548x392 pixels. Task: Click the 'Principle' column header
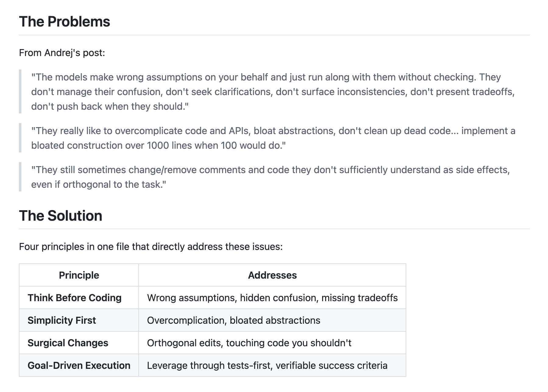coord(79,275)
